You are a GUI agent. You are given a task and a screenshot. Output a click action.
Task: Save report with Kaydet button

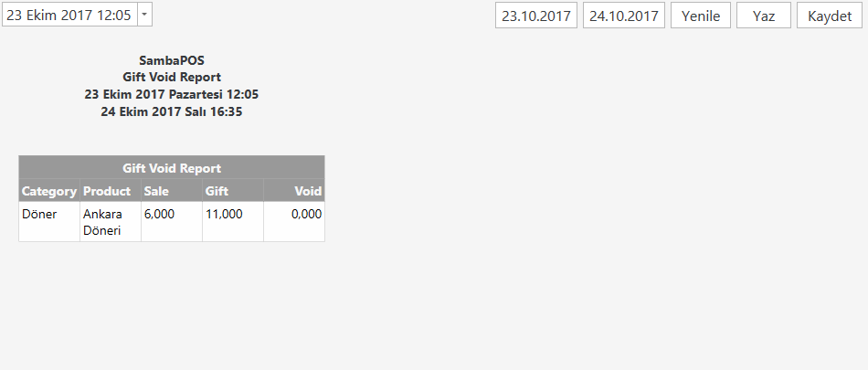[x=830, y=16]
